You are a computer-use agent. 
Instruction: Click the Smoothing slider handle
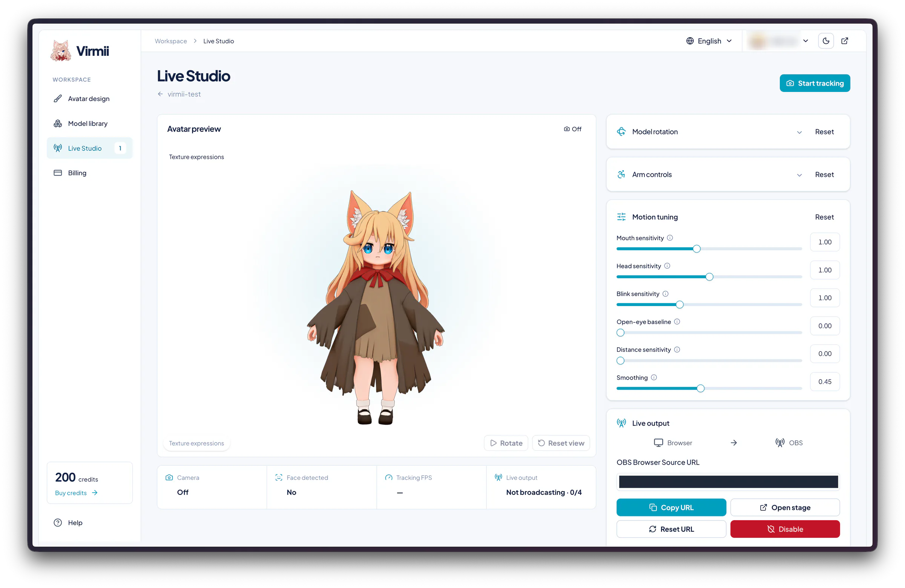click(700, 389)
